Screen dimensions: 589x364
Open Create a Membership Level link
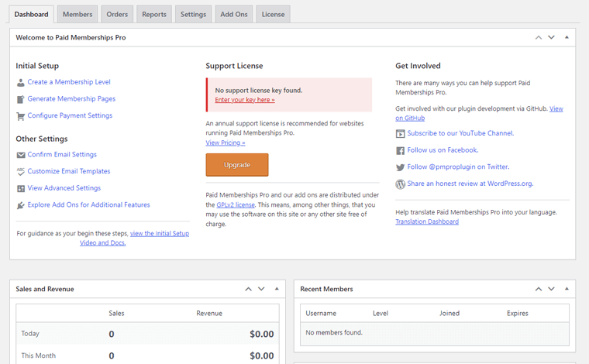69,82
